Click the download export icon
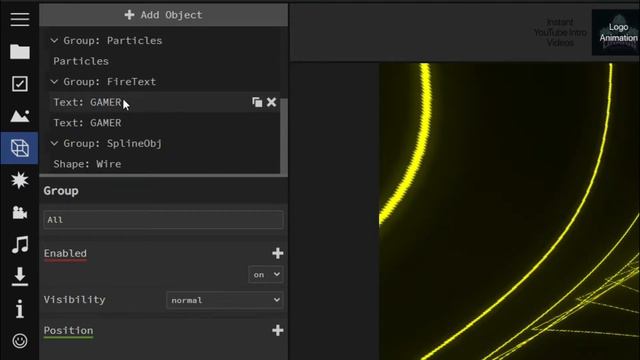 click(x=20, y=276)
